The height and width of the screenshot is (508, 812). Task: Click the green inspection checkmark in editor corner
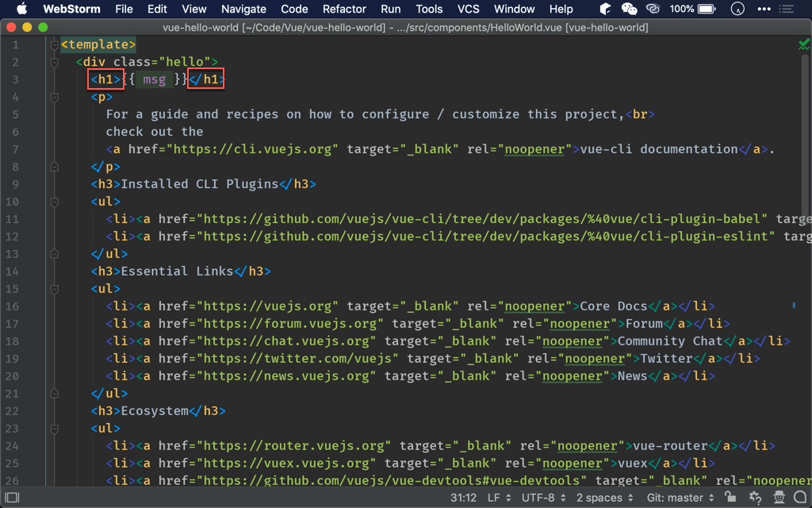pos(804,44)
